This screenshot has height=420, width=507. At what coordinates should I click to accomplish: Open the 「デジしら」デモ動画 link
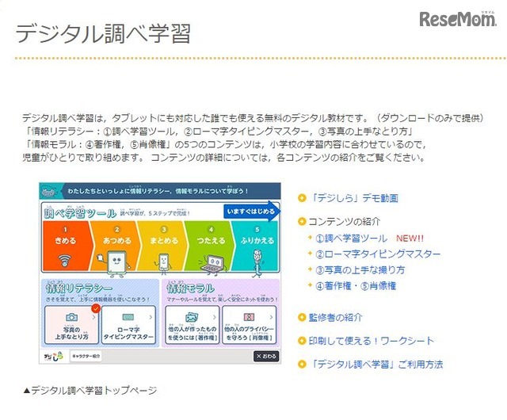click(353, 198)
